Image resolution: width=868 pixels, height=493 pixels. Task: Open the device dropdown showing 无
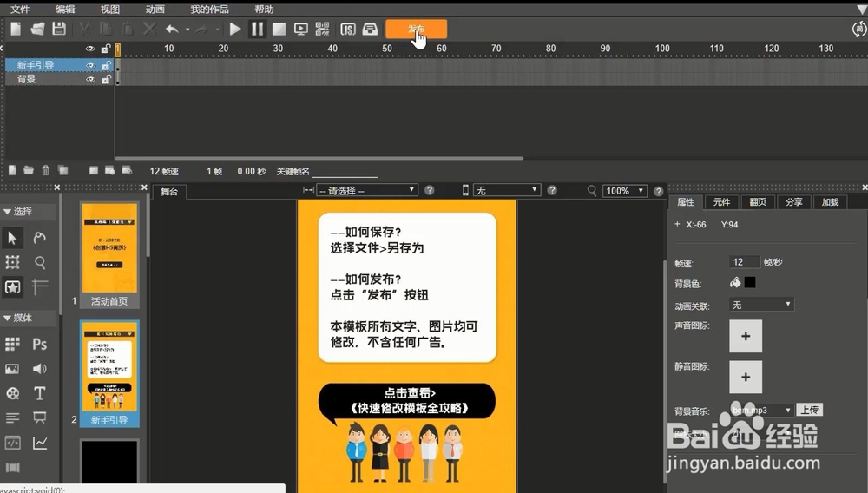[x=506, y=190]
